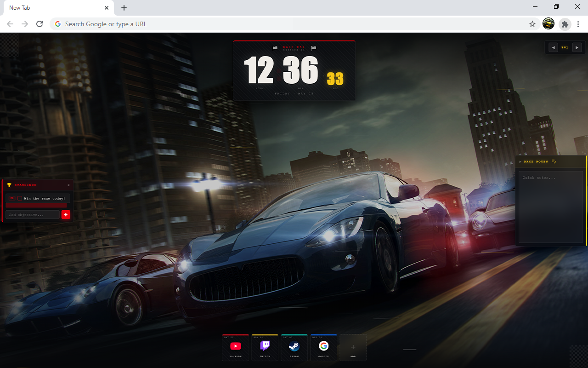Screen dimensions: 588x368
Task: Open the YouTube shortcut tile
Action: click(x=235, y=348)
